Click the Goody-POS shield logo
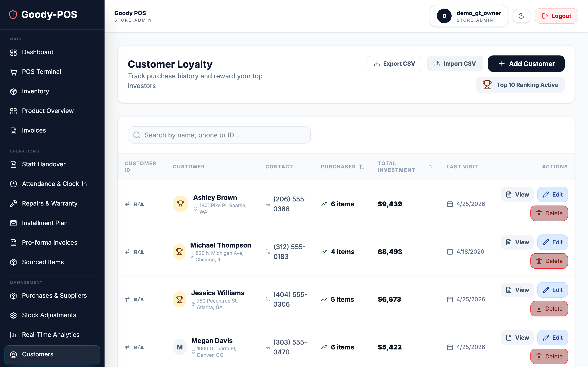Viewport: 588px width, 367px height. [x=13, y=14]
